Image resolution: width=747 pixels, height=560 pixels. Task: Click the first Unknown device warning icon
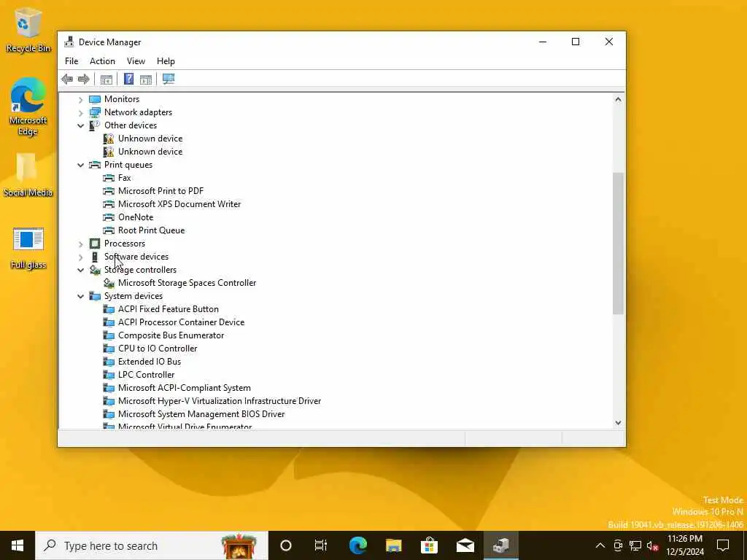point(109,139)
